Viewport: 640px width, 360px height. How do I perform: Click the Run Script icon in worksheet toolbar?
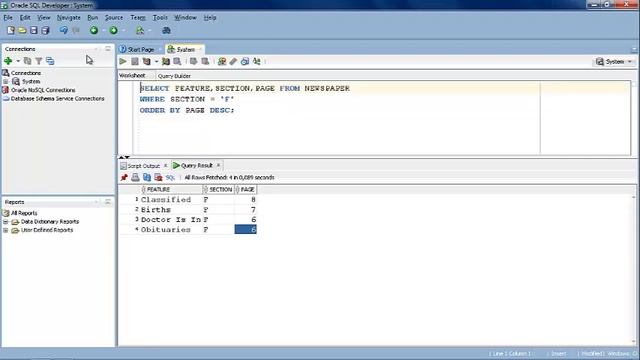[135, 62]
